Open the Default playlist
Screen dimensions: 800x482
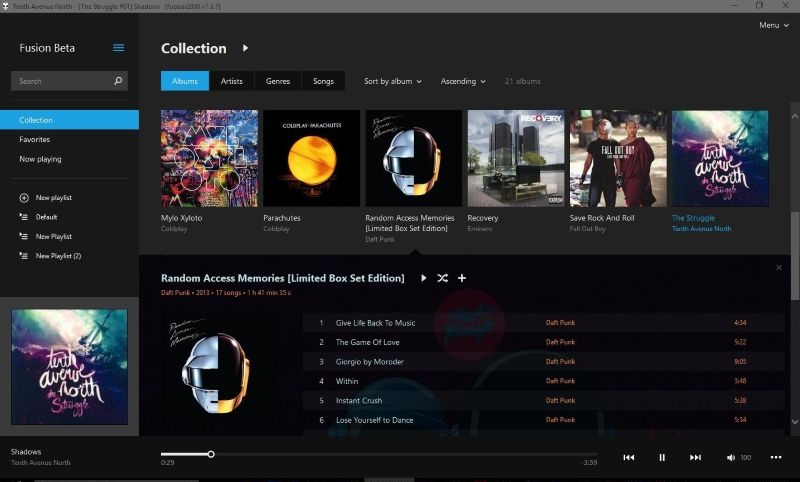click(x=46, y=217)
